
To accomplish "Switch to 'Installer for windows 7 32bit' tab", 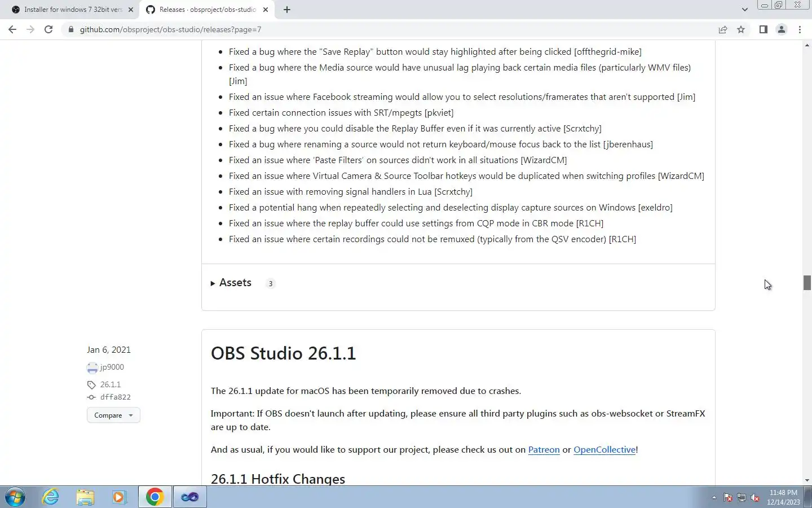I will tap(73, 10).
